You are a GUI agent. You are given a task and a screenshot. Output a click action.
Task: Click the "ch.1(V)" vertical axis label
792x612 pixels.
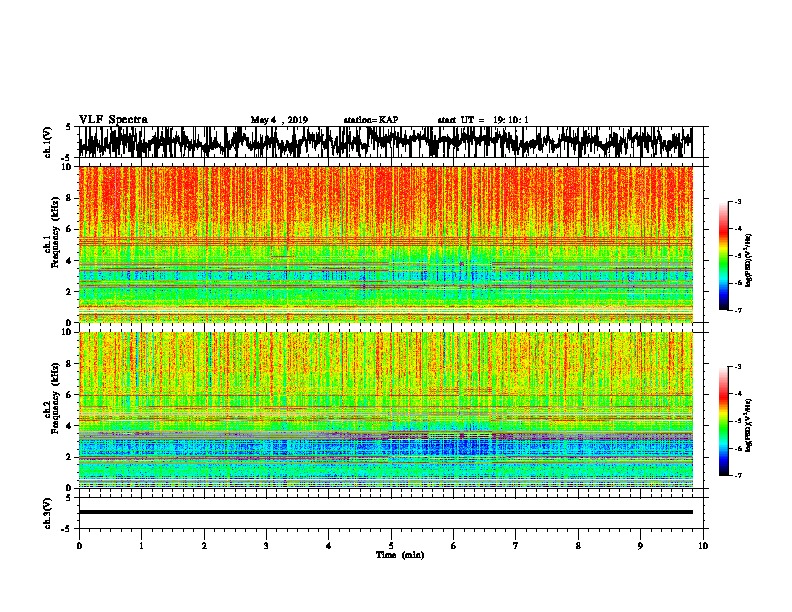point(47,142)
